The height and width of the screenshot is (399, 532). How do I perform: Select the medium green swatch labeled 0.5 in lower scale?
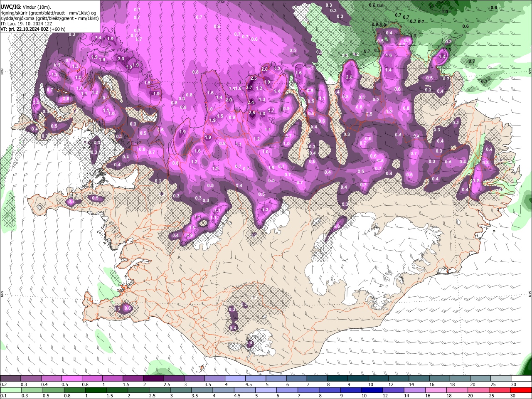click(x=53, y=390)
